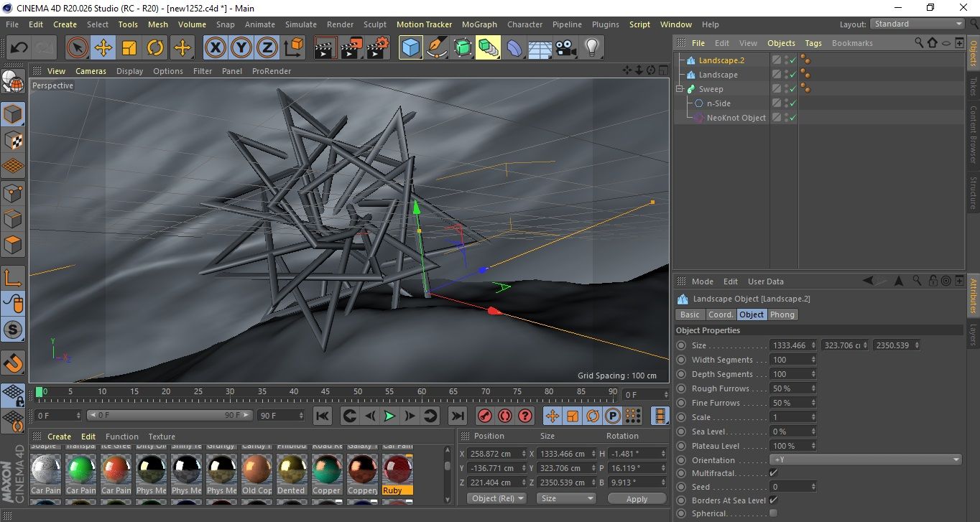Open the deformer objects icon
This screenshot has height=522, width=980.
click(x=515, y=48)
